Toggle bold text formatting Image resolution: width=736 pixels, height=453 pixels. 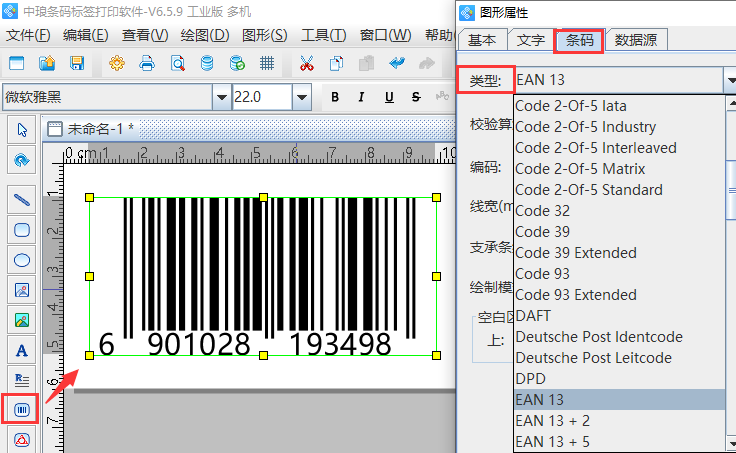pos(335,97)
